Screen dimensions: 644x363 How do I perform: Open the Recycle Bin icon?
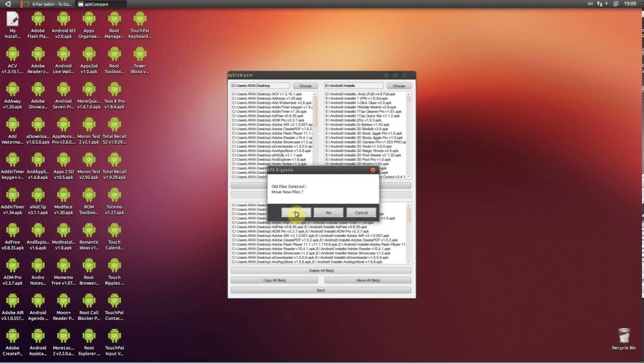[x=624, y=339]
